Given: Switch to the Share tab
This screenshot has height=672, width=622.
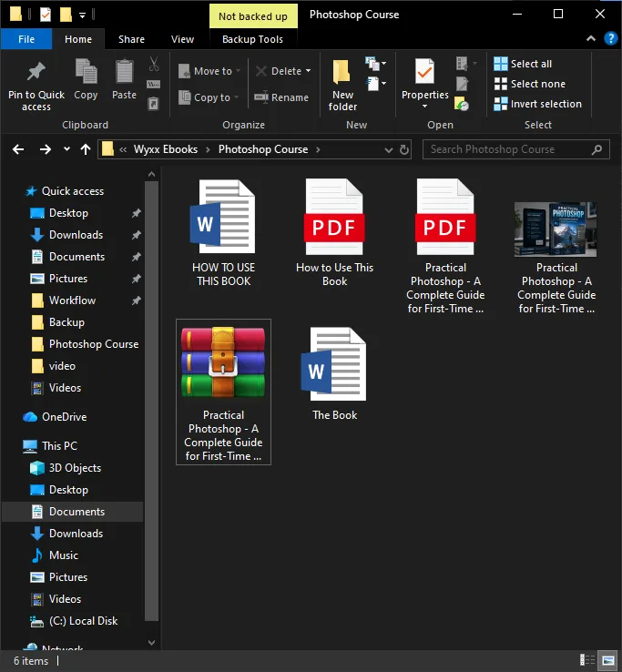Looking at the screenshot, I should point(131,39).
